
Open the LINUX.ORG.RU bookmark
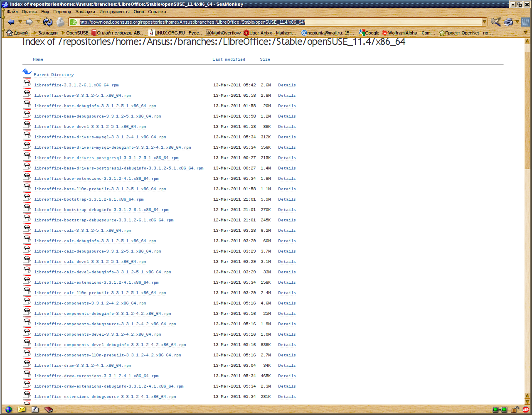click(177, 33)
